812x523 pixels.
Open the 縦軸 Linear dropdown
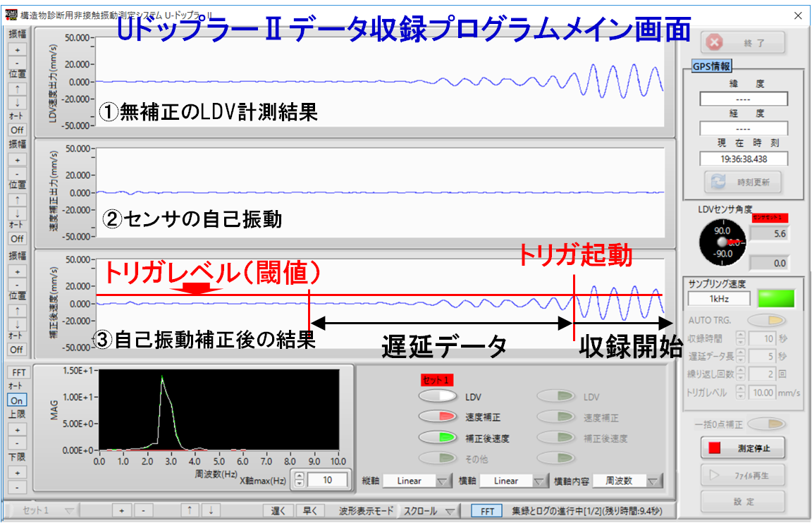(x=416, y=481)
